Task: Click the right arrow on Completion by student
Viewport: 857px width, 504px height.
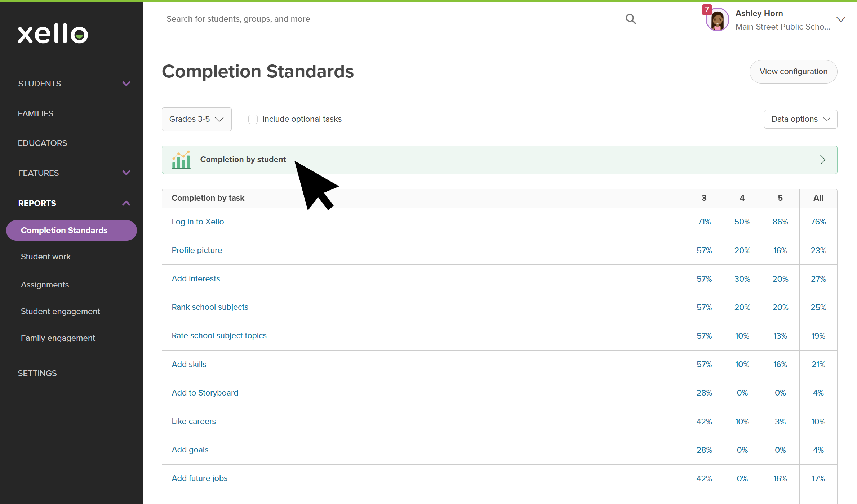Action: [822, 160]
